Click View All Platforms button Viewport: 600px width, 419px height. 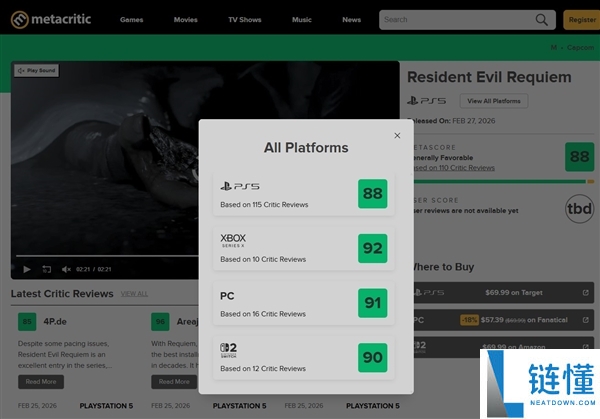[x=494, y=101]
